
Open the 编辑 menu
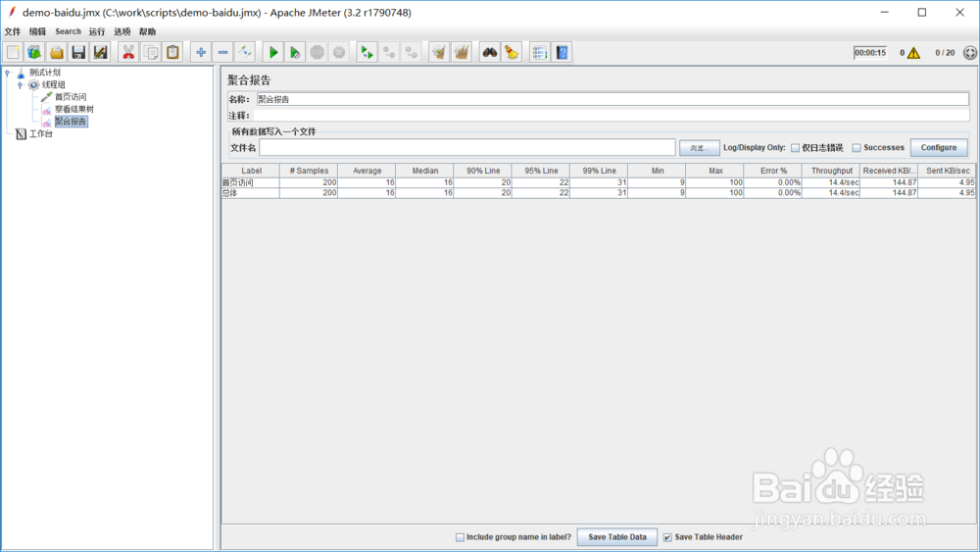37,31
